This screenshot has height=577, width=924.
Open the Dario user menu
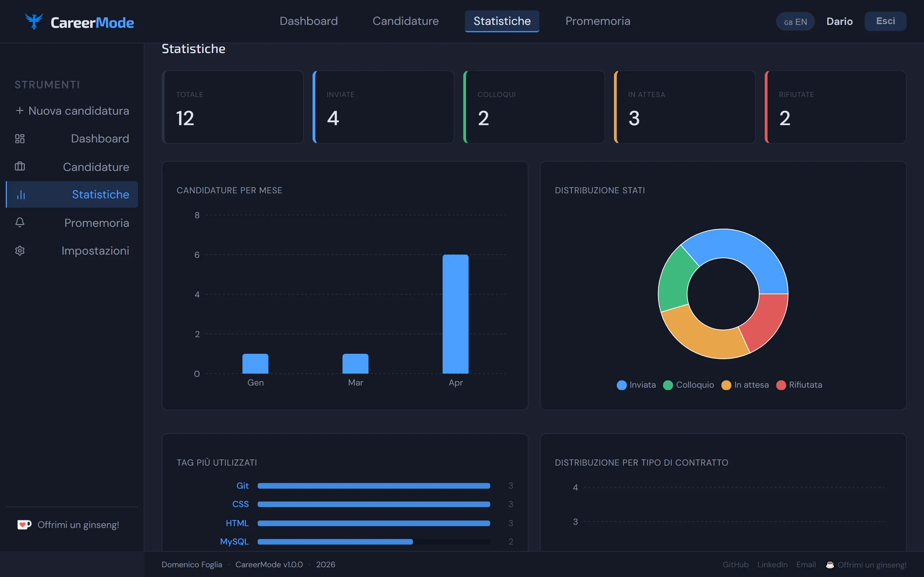839,21
